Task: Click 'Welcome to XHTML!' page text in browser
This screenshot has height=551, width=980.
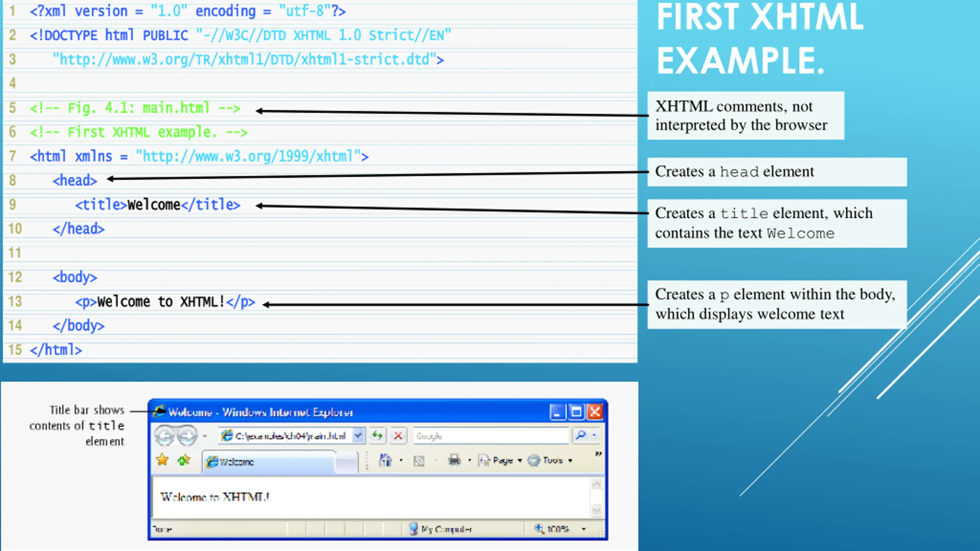Action: point(215,497)
